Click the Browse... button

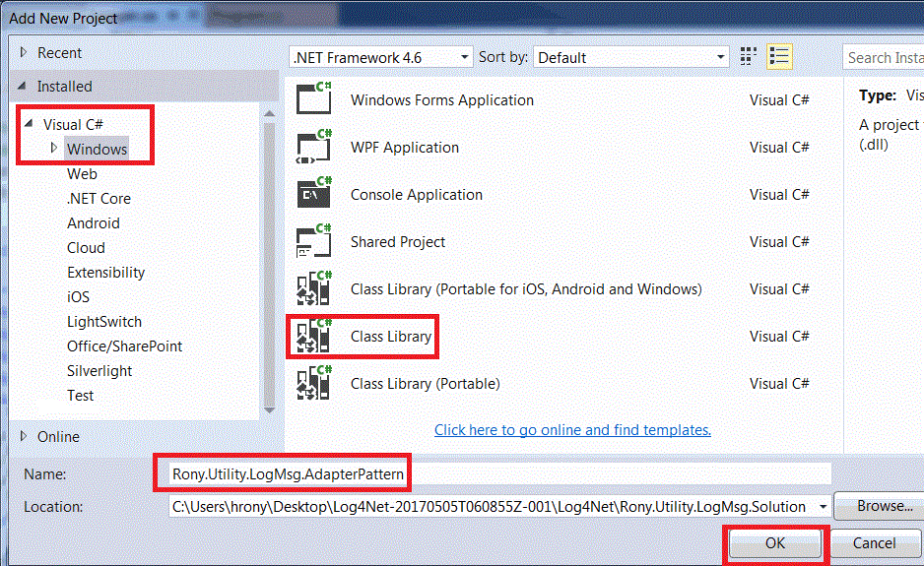coord(881,507)
